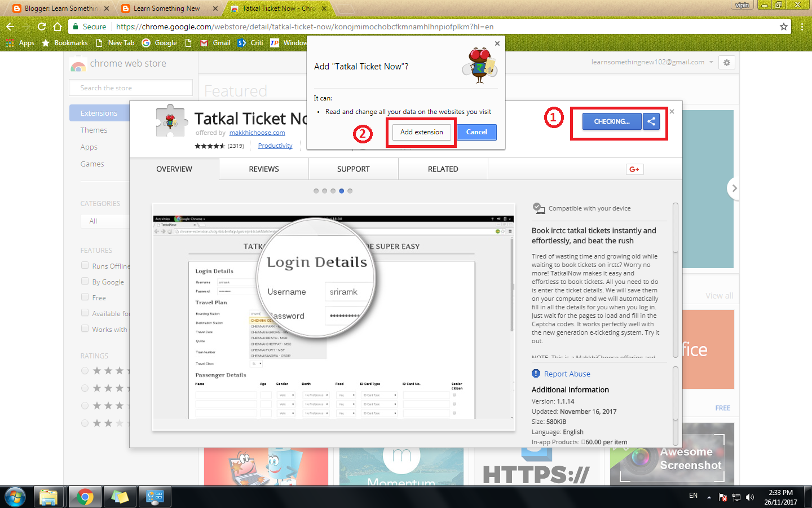This screenshot has height=508, width=812.
Task: Toggle Free feature checkbox
Action: pos(85,297)
